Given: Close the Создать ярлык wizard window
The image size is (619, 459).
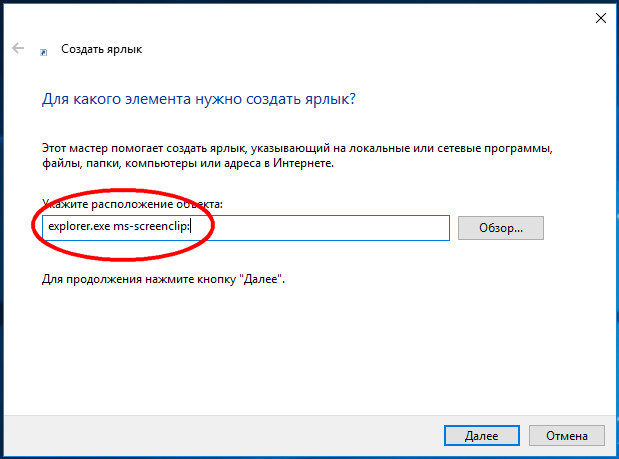Looking at the screenshot, I should 600,18.
